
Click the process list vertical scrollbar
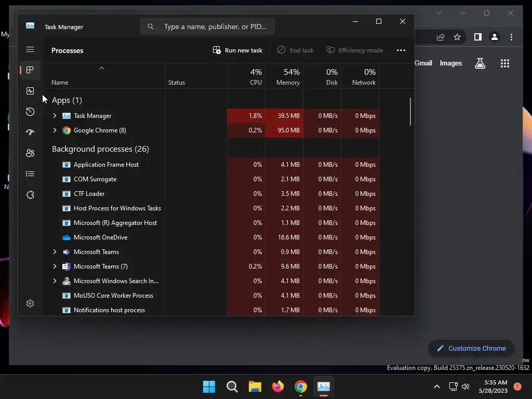point(410,112)
